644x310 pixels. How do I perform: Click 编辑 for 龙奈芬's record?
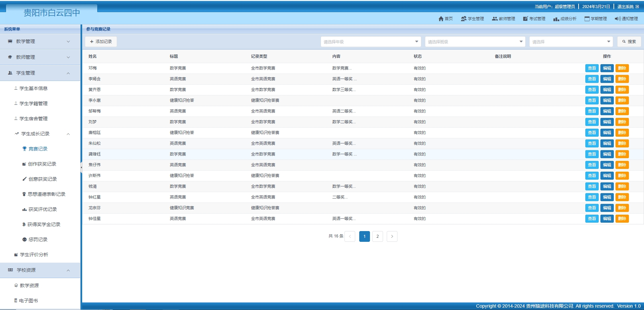tap(607, 208)
